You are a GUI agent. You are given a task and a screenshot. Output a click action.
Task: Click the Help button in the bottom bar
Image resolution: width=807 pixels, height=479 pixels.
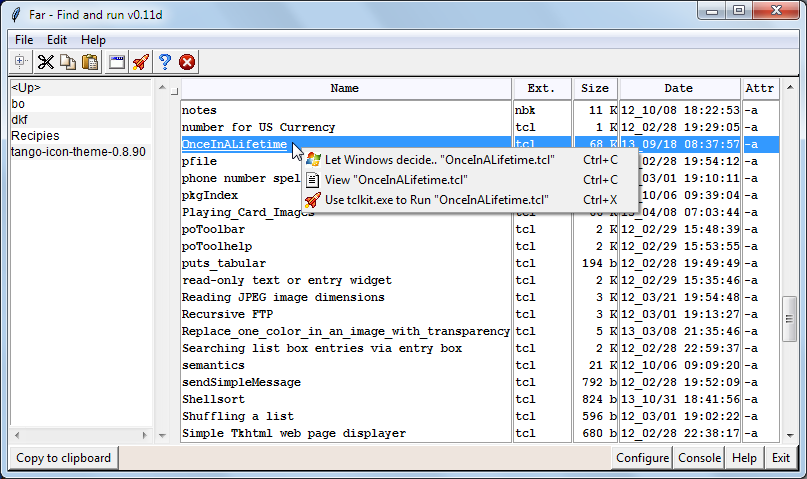click(x=744, y=458)
